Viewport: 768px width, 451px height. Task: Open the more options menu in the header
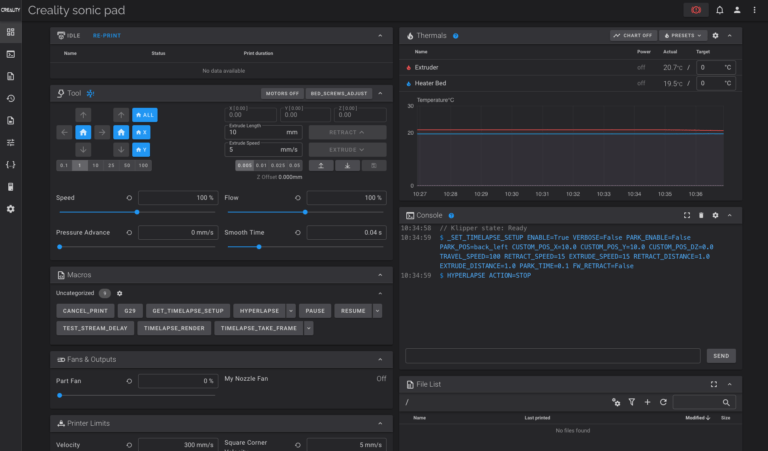coord(755,10)
